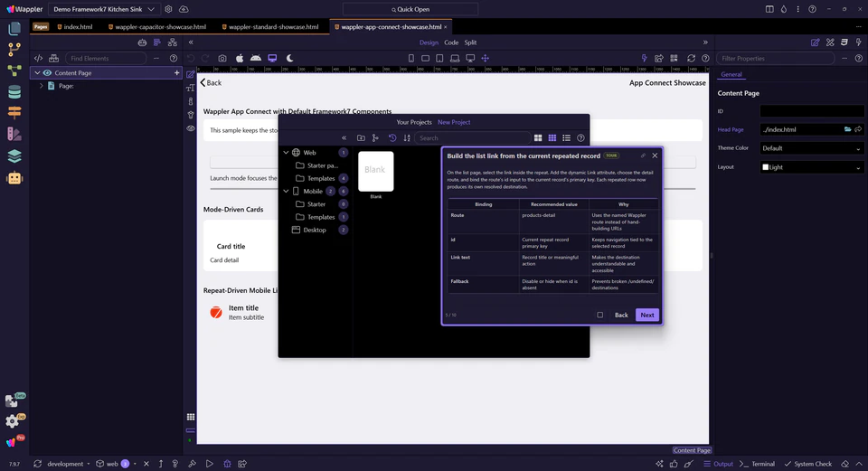
Task: Open the New Project tab
Action: point(454,122)
